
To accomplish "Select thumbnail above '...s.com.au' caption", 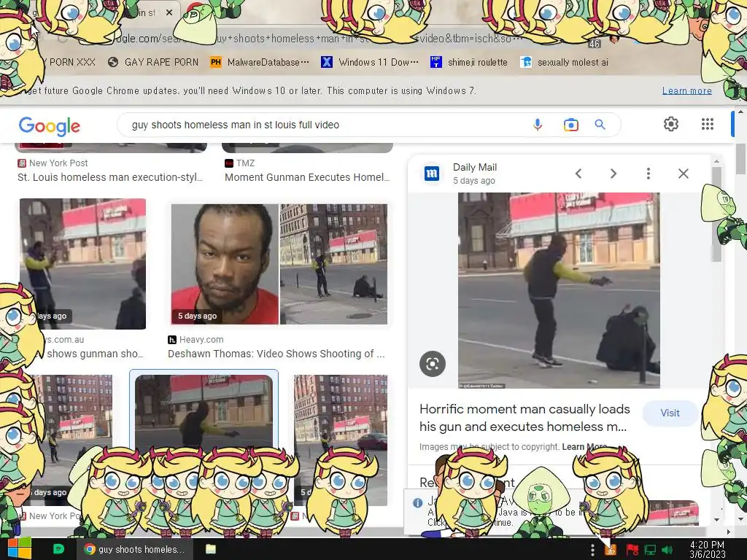I will point(83,264).
